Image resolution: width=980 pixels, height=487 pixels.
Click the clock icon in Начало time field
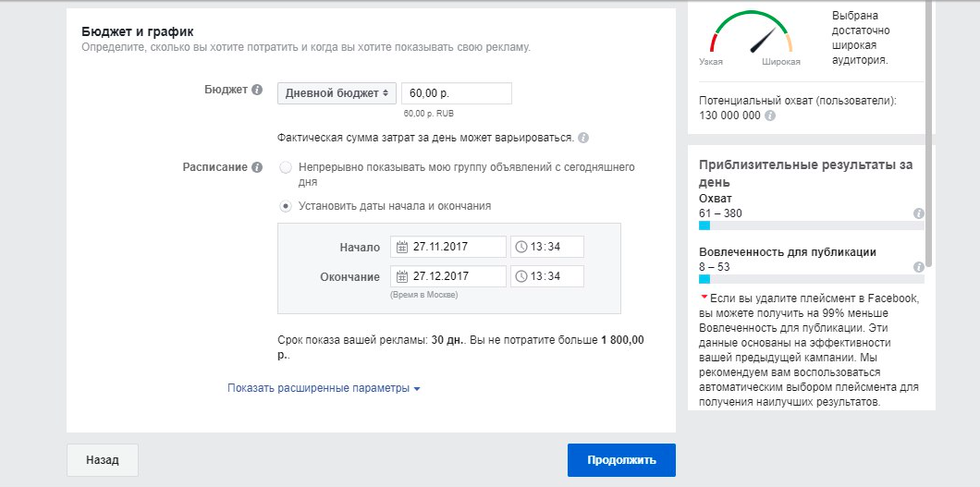coord(521,247)
